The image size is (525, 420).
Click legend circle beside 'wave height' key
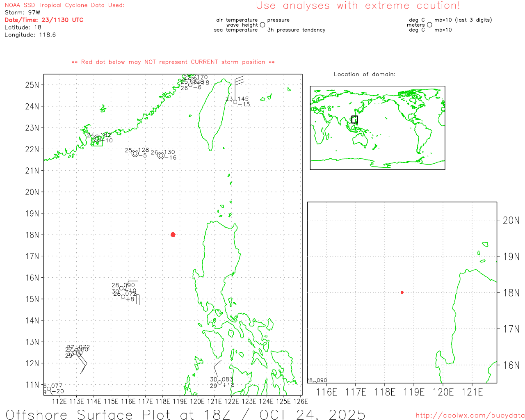point(262,25)
